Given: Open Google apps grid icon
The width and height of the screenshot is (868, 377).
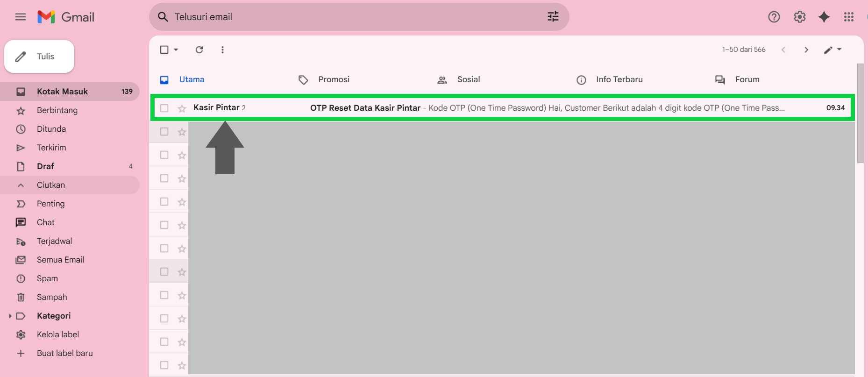Looking at the screenshot, I should (x=849, y=17).
